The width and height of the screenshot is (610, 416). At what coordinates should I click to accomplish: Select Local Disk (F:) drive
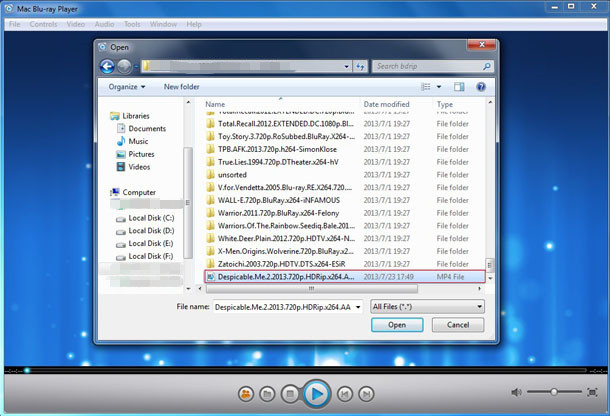click(145, 256)
